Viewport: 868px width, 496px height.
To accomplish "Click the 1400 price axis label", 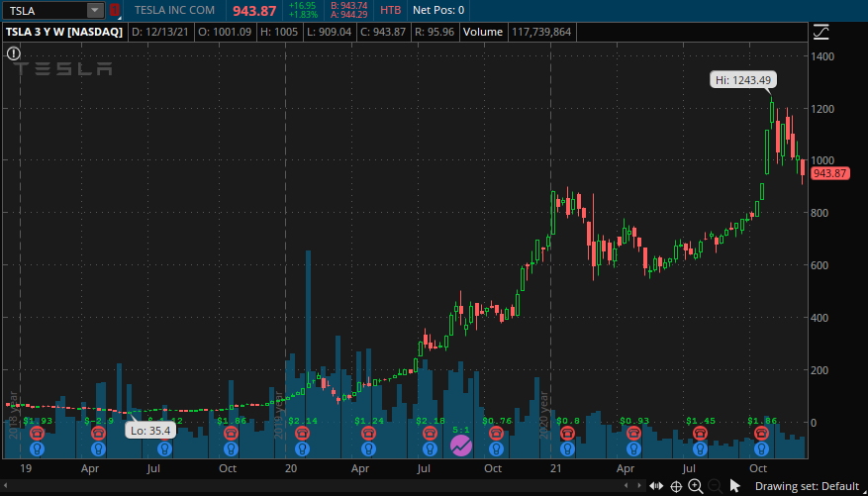I will tap(824, 55).
